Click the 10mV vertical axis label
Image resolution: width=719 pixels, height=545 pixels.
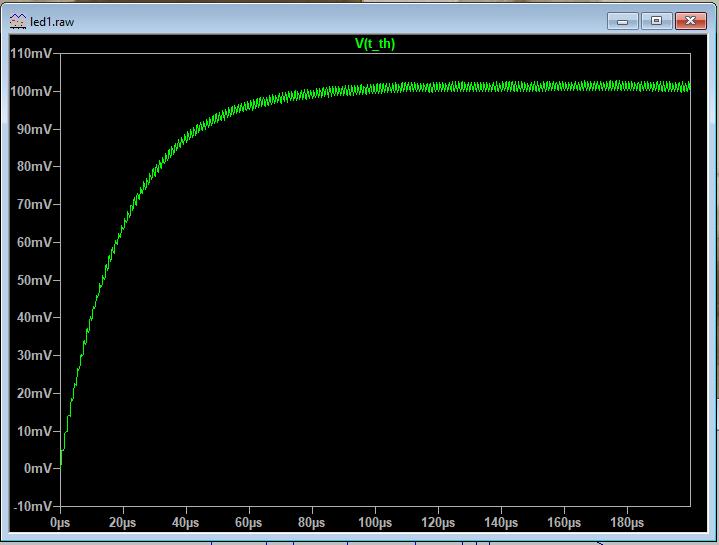click(x=34, y=431)
